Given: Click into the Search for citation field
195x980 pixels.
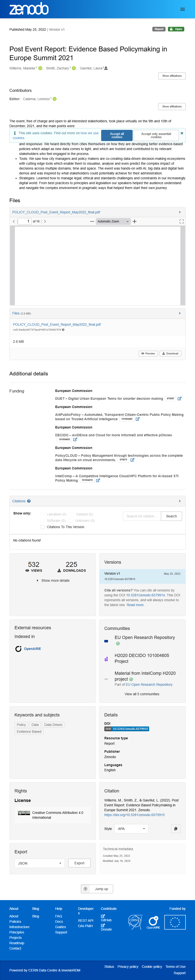Looking at the screenshot, I should 142,516.
